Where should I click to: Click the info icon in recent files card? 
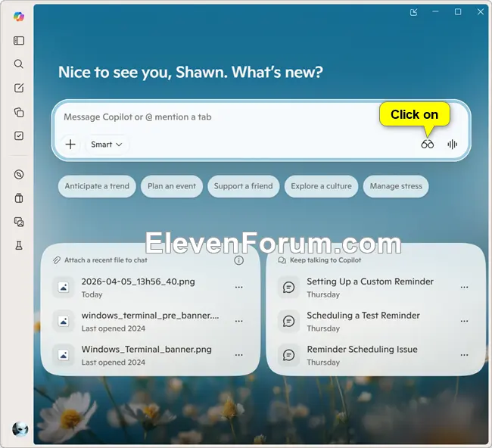point(238,260)
